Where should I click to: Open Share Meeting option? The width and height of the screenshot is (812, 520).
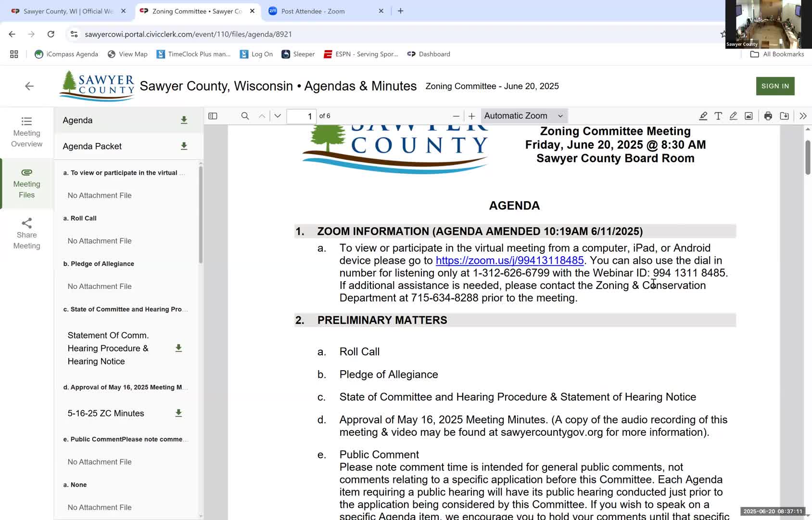pos(26,234)
